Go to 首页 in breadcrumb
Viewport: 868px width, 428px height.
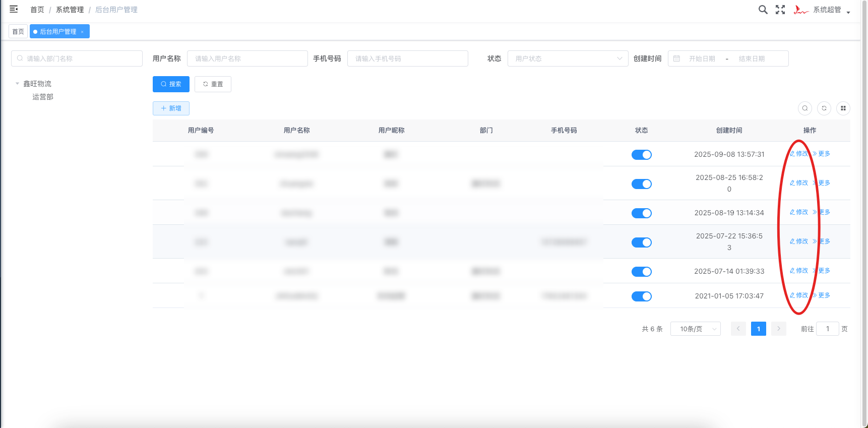click(37, 10)
